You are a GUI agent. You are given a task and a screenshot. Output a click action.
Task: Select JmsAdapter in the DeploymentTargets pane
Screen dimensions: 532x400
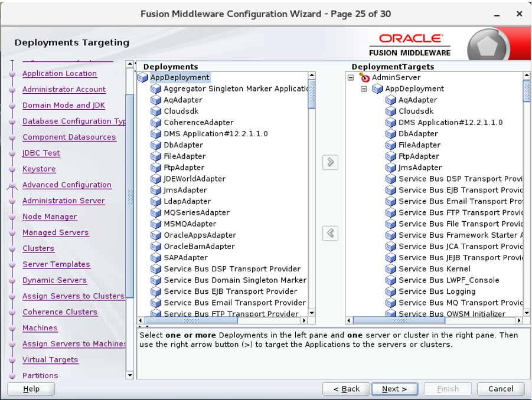(x=420, y=168)
